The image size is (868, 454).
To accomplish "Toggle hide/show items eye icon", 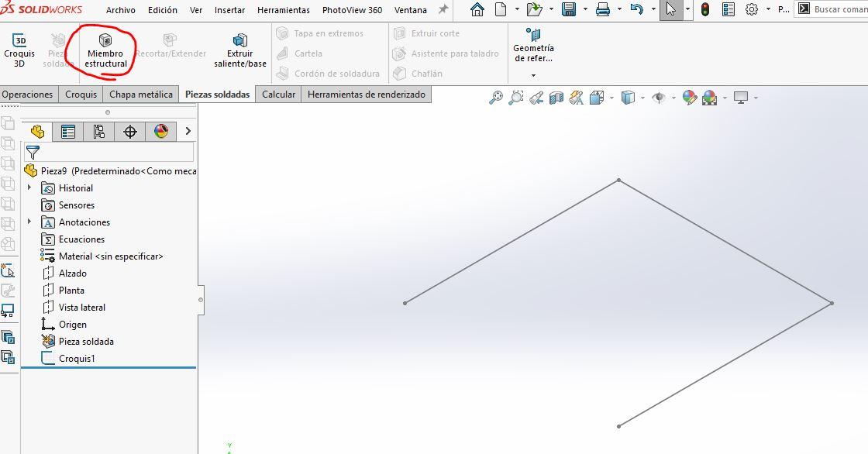I will click(x=659, y=98).
